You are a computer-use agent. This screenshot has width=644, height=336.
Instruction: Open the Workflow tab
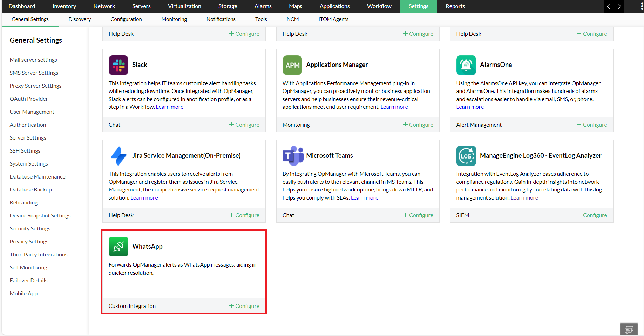379,6
